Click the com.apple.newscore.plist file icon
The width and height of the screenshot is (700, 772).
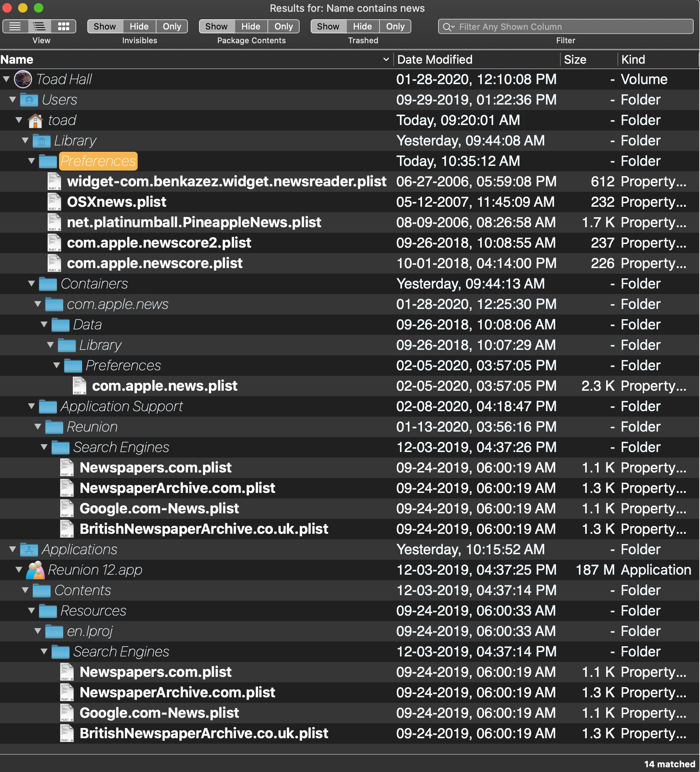[x=54, y=263]
